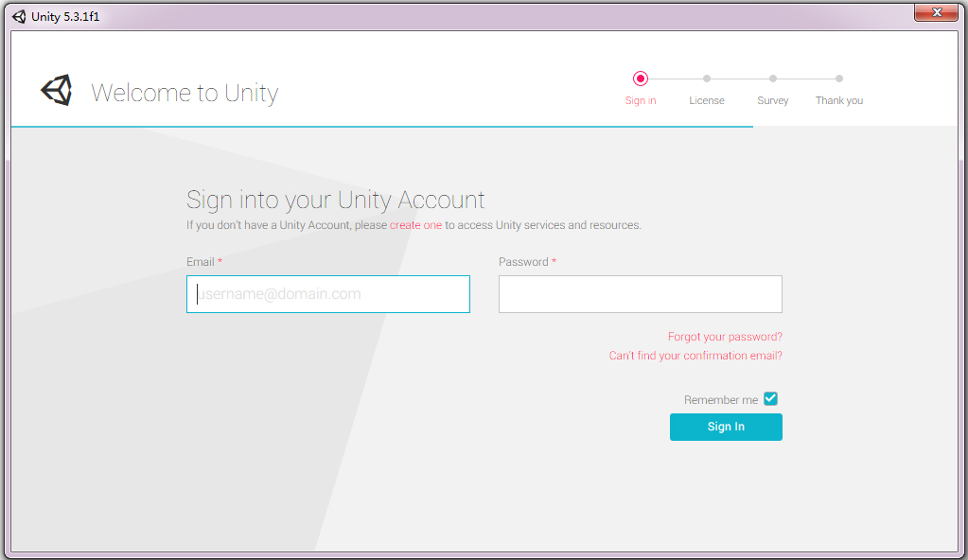Click the 'Welcome to Unity' heading
Viewport: 968px width, 560px height.
(185, 94)
